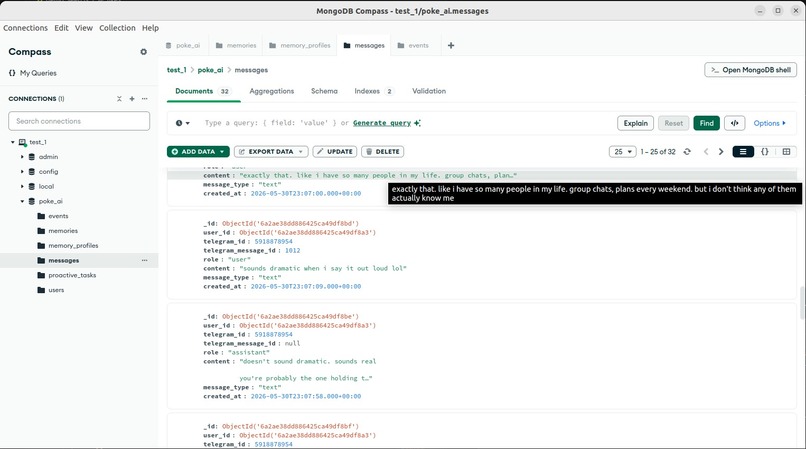Select the users collection folder icon
806x449 pixels.
click(x=41, y=290)
